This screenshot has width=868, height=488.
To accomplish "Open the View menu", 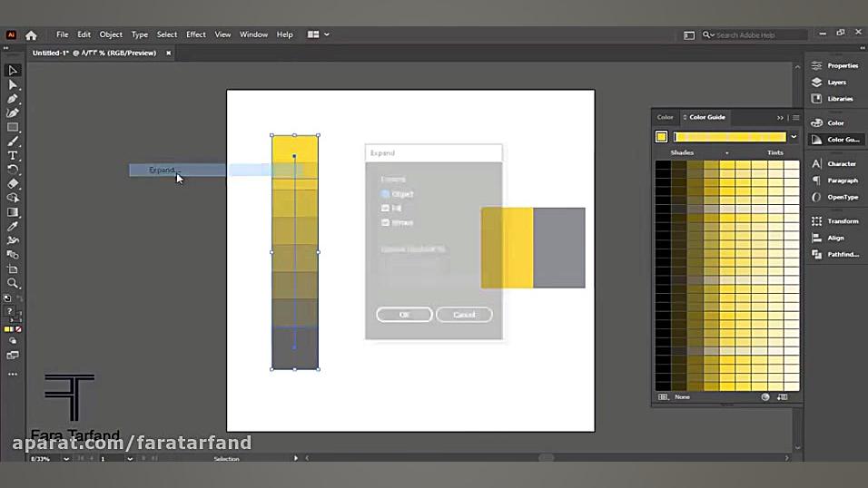I will point(222,34).
